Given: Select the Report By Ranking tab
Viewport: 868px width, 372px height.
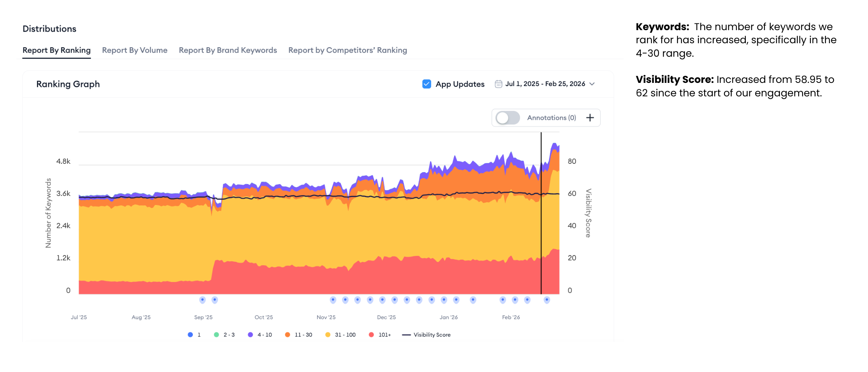Looking at the screenshot, I should (56, 50).
